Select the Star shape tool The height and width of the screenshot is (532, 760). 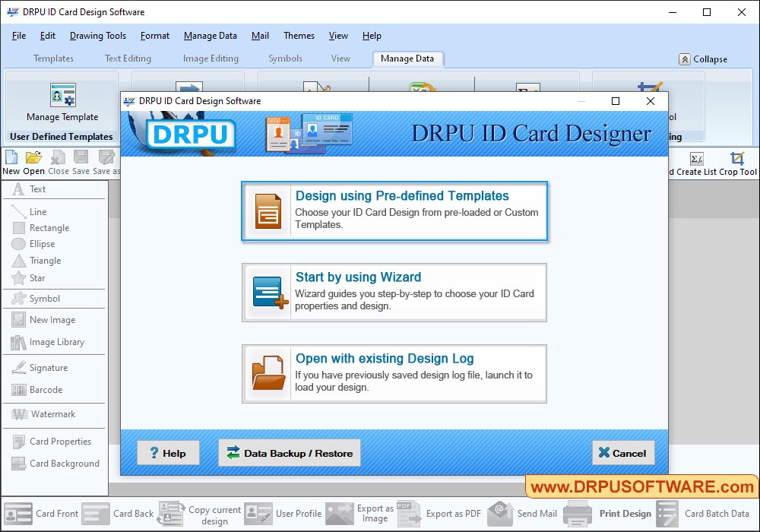[x=33, y=276]
